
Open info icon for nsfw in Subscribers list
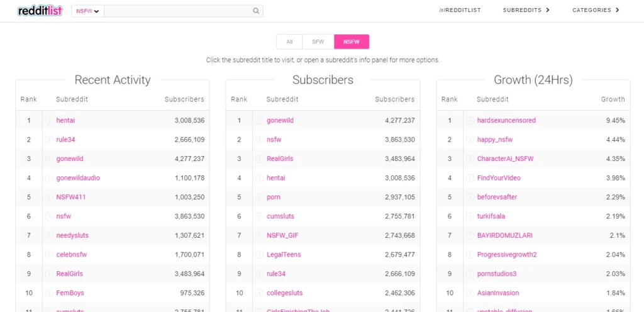tap(260, 140)
